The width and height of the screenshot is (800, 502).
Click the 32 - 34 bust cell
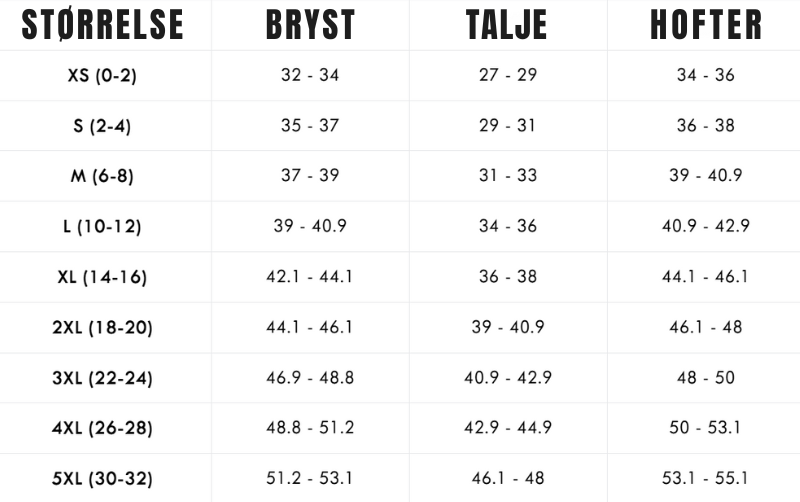(x=310, y=76)
